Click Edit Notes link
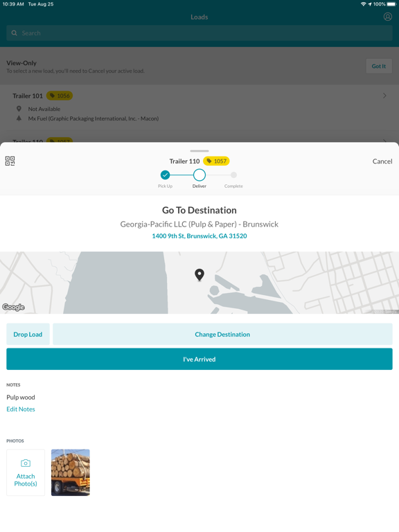The width and height of the screenshot is (399, 532). coord(21,409)
